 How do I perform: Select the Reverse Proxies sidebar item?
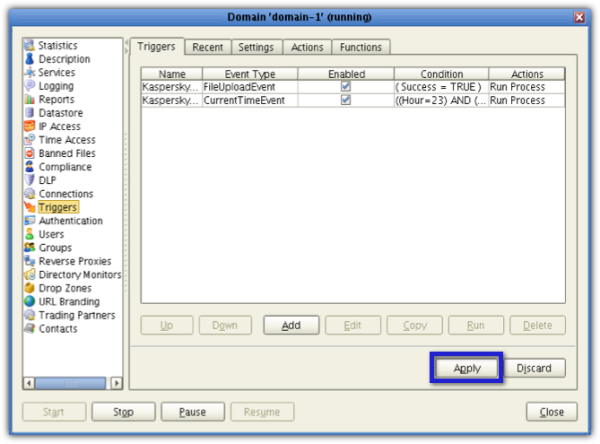(76, 261)
